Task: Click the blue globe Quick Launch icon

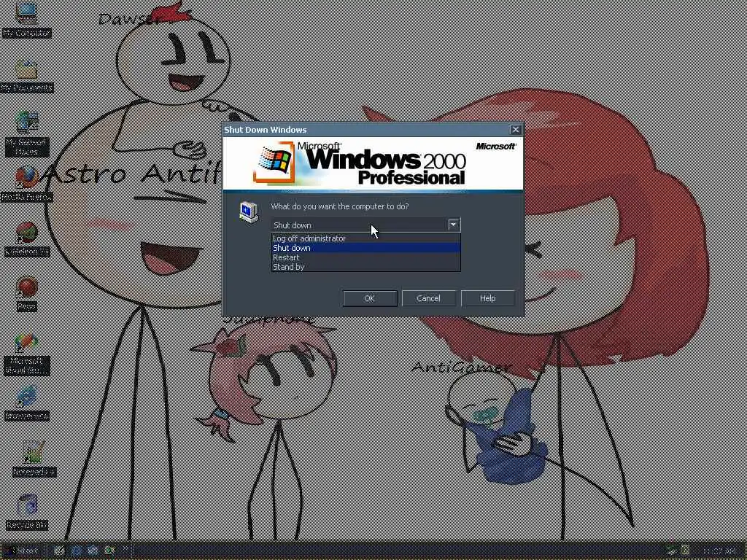Action: (x=76, y=551)
